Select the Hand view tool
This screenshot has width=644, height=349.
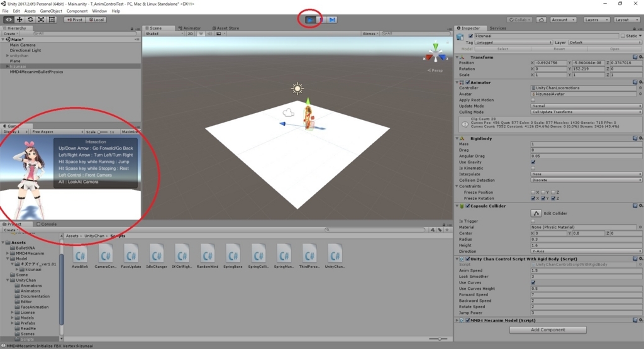(9, 19)
